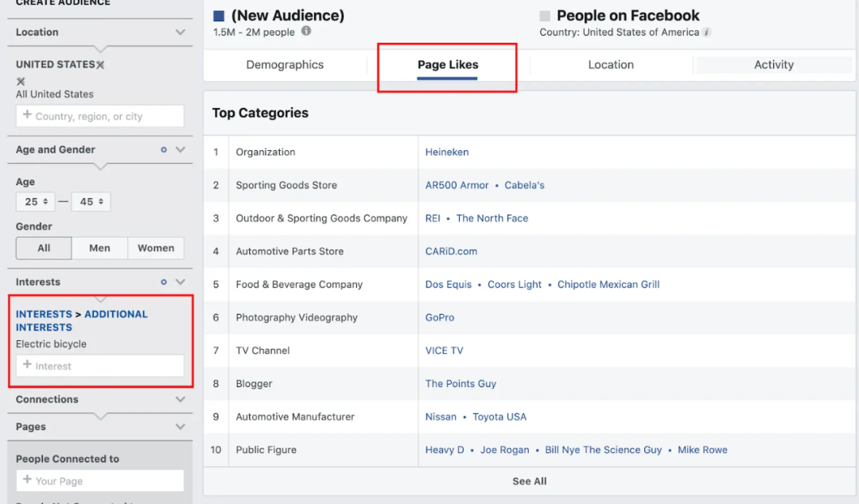Open the VICE TV page link
Image resolution: width=859 pixels, height=504 pixels.
coord(445,351)
